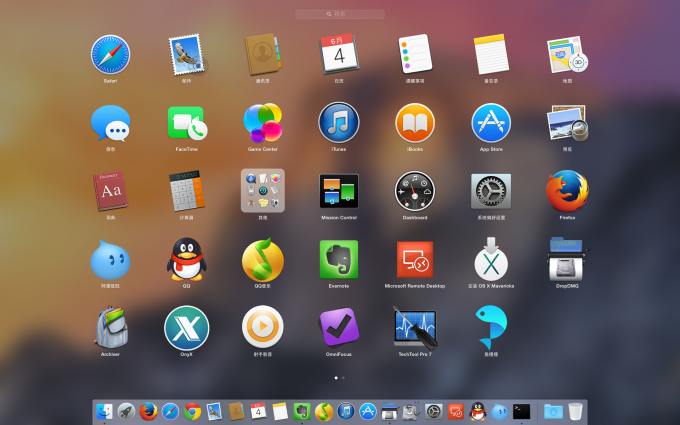The image size is (680, 425).
Task: Launch DropDMG from the Launchpad grid
Action: pos(567,259)
